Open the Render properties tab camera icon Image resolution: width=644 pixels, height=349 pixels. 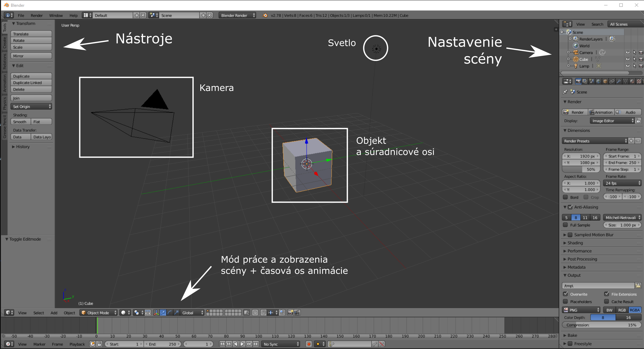[578, 81]
